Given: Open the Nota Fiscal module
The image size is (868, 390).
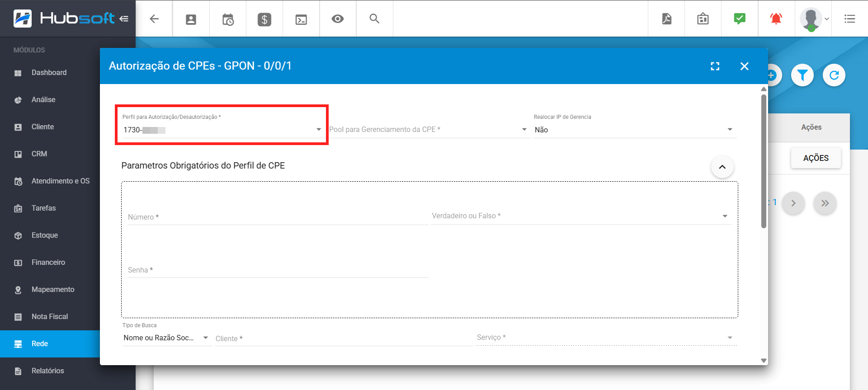Looking at the screenshot, I should (50, 317).
